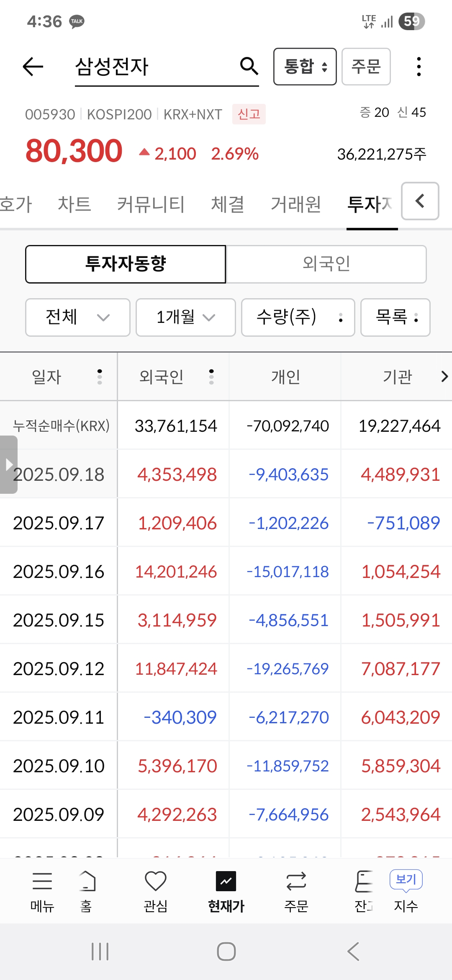Toggle the 수량(주) unit selector
The image size is (452, 980).
[298, 317]
